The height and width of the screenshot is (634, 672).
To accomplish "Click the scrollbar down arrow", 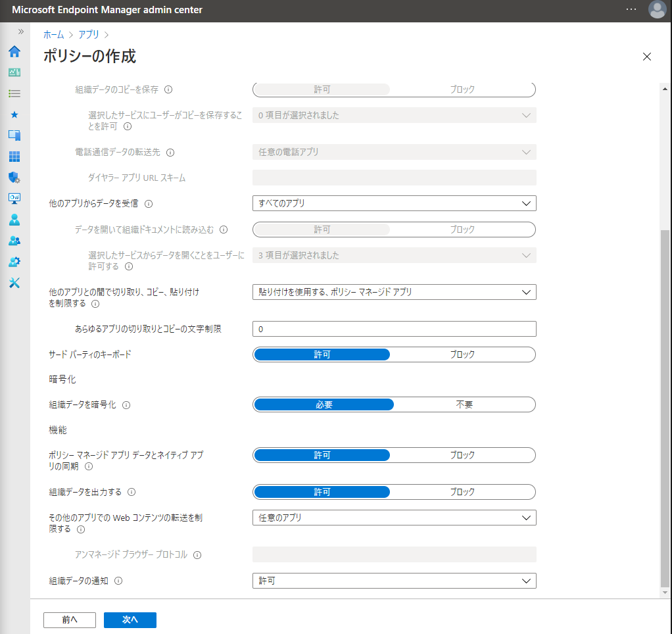I will coord(665,593).
